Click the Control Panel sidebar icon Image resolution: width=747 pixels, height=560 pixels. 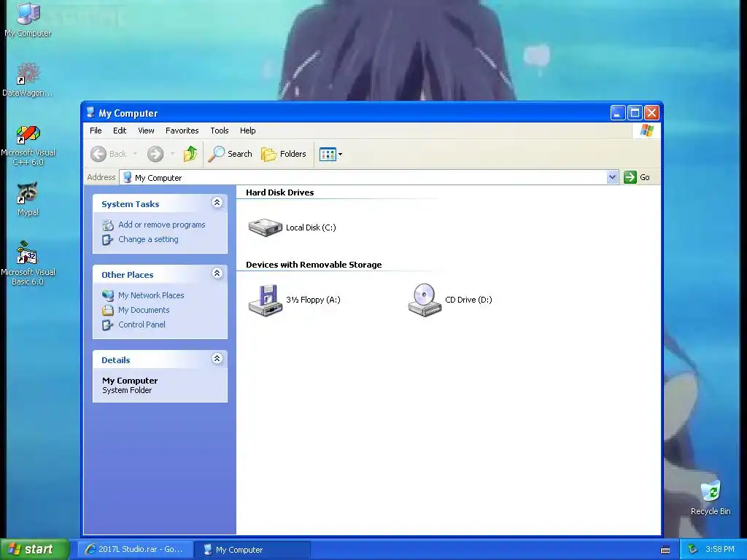click(x=108, y=325)
